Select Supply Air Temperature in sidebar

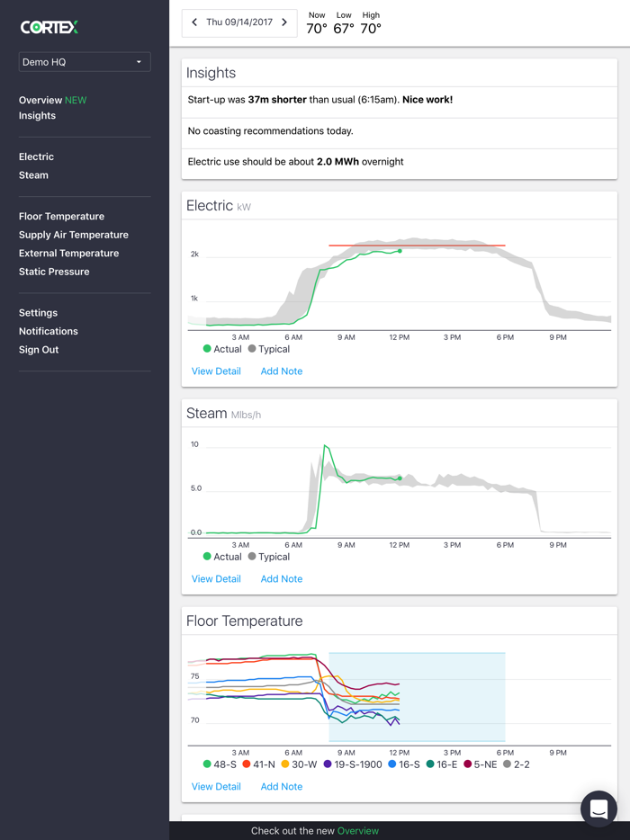(74, 235)
